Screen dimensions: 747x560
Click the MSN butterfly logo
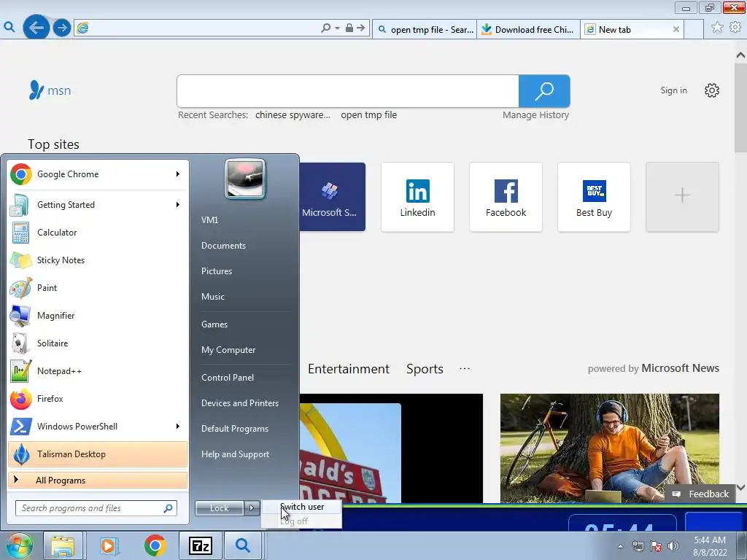36,90
